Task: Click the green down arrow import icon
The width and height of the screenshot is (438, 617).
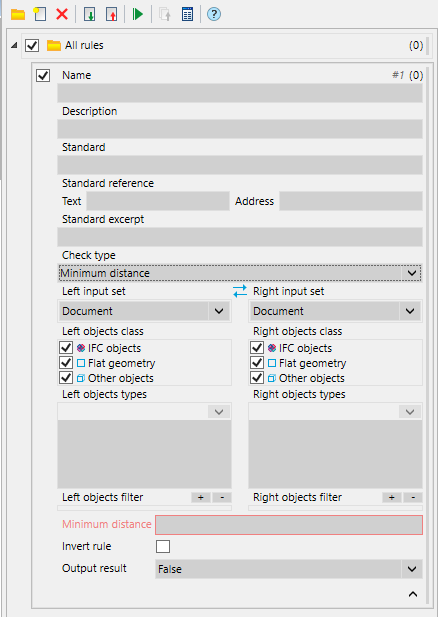Action: pyautogui.click(x=90, y=15)
